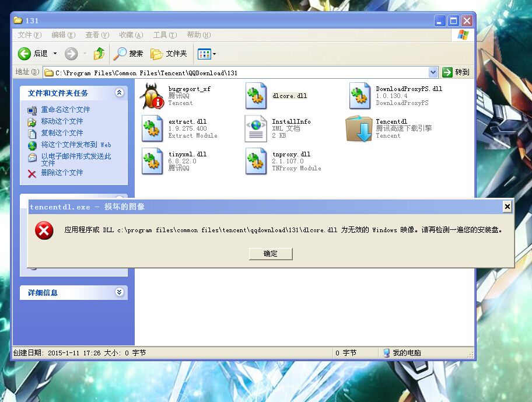532x402 pixels.
Task: Click the extract.dll file name
Action: click(187, 121)
